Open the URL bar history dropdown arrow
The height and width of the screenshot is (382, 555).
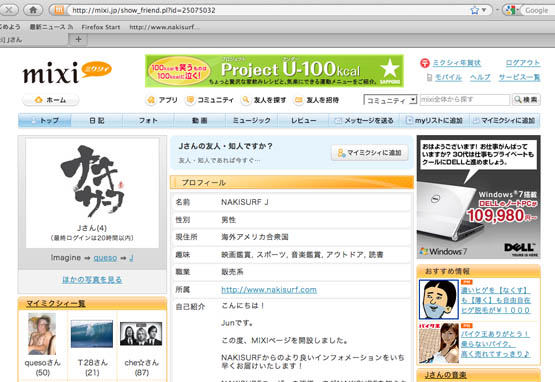pyautogui.click(x=484, y=10)
